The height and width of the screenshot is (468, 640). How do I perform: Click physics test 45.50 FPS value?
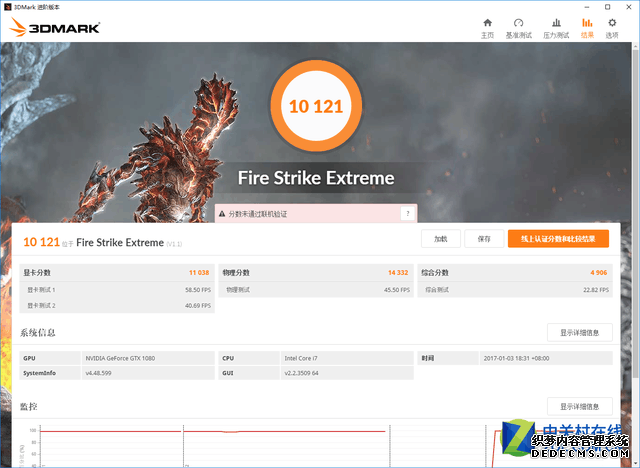(397, 290)
